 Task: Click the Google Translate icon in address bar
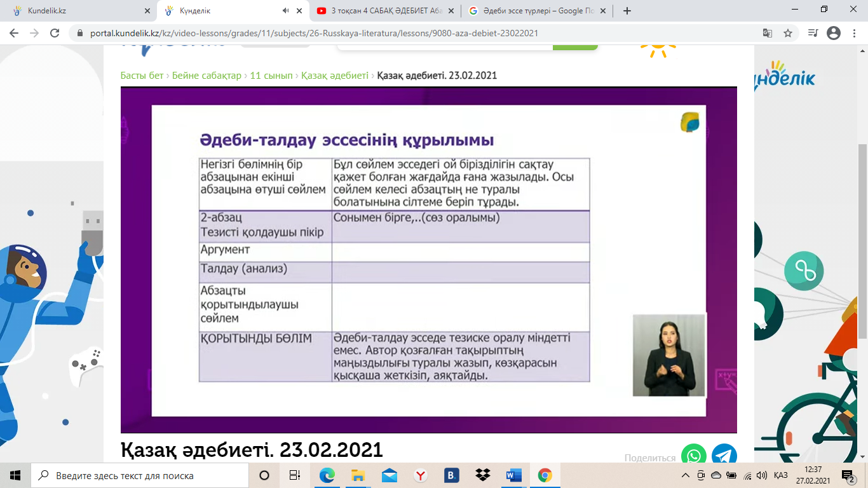pos(768,33)
